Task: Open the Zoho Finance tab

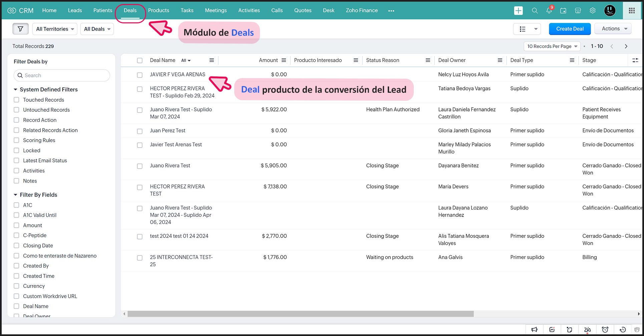Action: click(x=361, y=10)
